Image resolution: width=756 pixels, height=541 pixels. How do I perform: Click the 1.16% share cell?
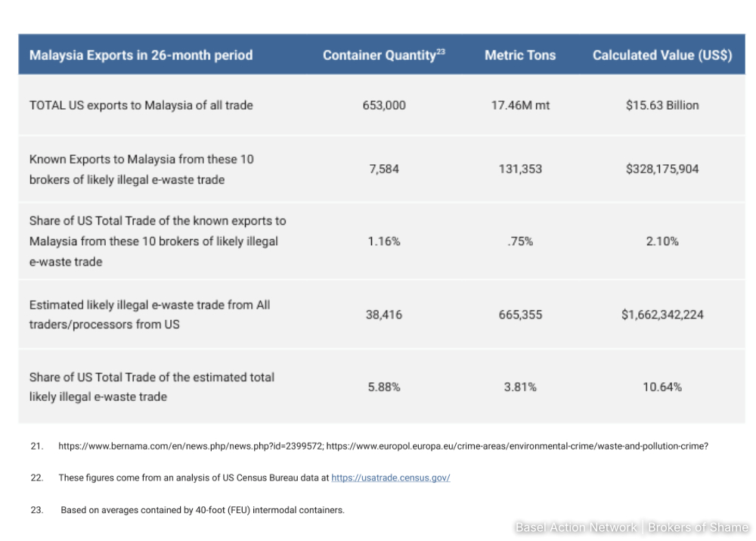point(384,241)
